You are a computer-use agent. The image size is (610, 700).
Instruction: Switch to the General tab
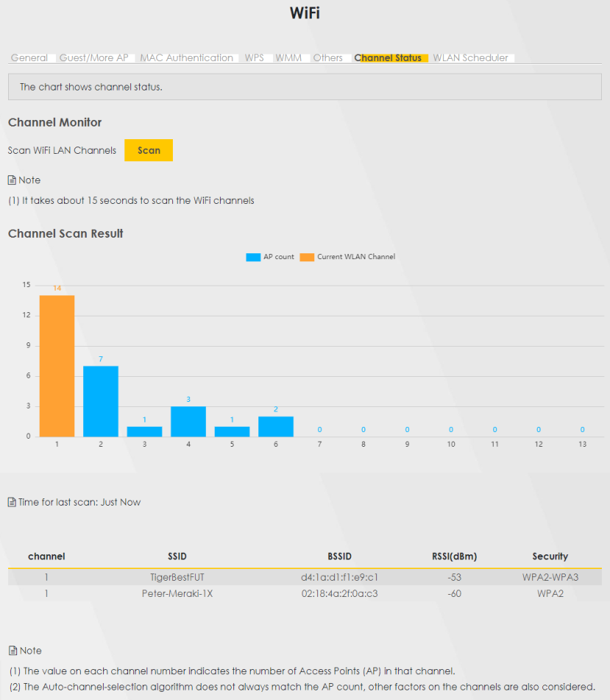click(29, 58)
